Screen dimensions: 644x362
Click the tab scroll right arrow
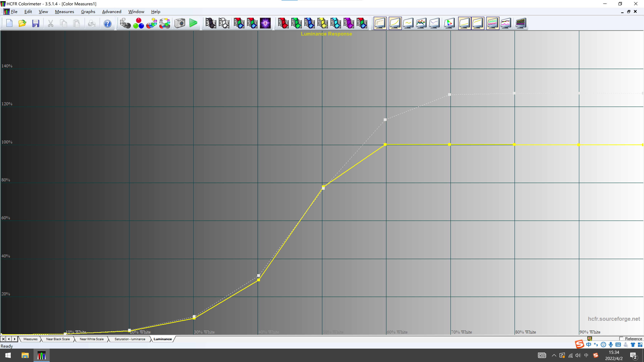point(15,339)
